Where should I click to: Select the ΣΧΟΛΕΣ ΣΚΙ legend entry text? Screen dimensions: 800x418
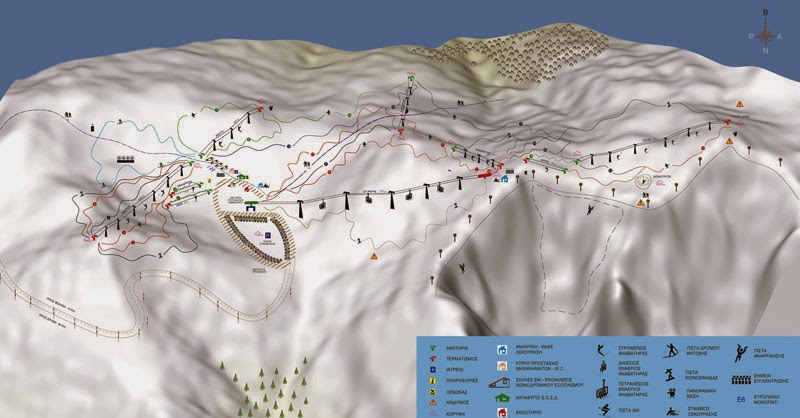(548, 382)
